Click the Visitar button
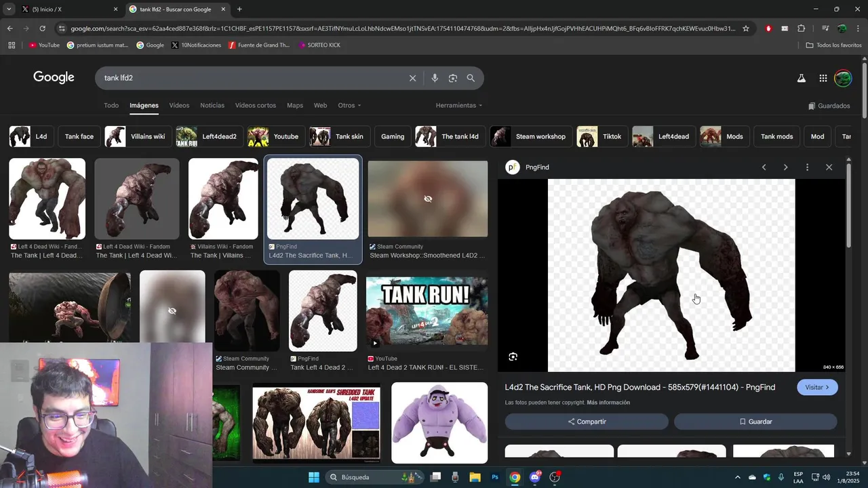This screenshot has width=868, height=488. (817, 387)
